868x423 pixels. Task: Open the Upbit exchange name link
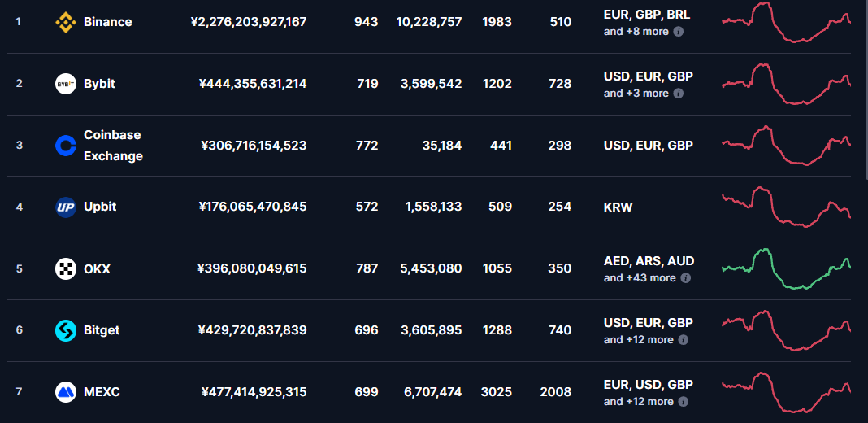(100, 207)
